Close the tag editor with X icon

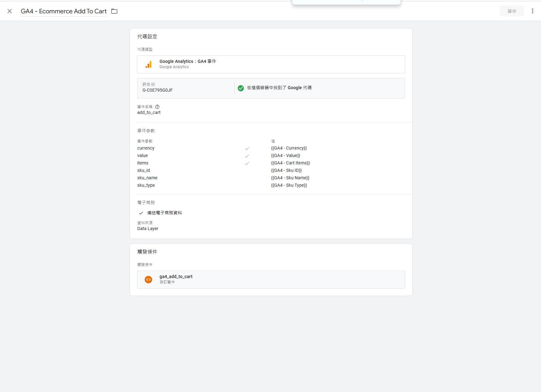pos(10,11)
